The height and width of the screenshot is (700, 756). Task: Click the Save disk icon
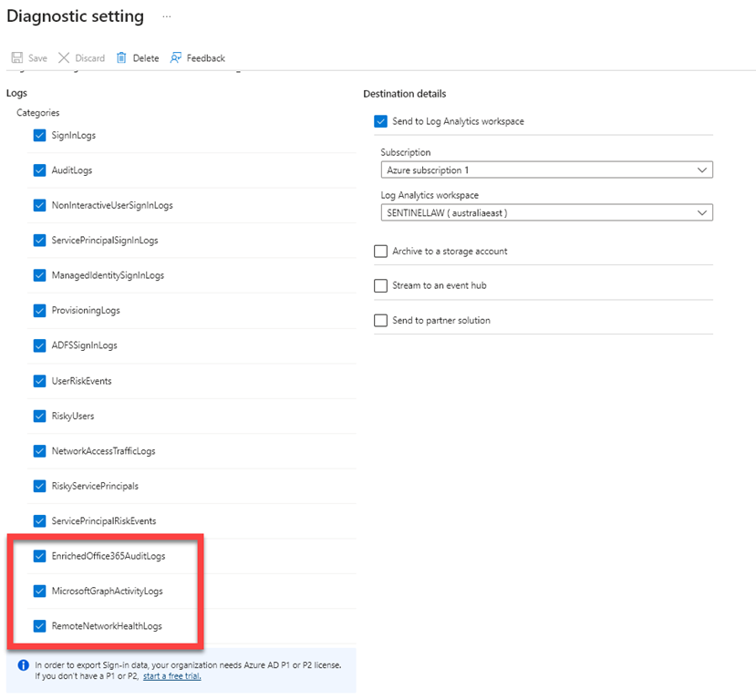(x=16, y=58)
